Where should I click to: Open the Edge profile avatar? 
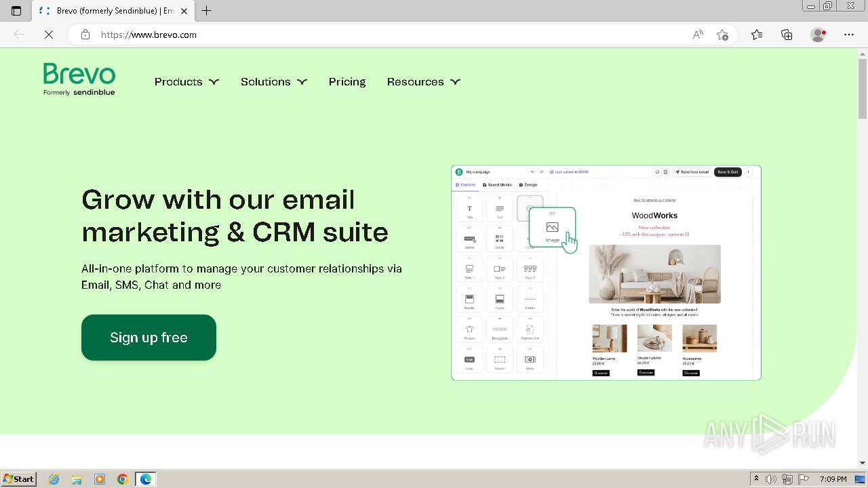pos(818,35)
